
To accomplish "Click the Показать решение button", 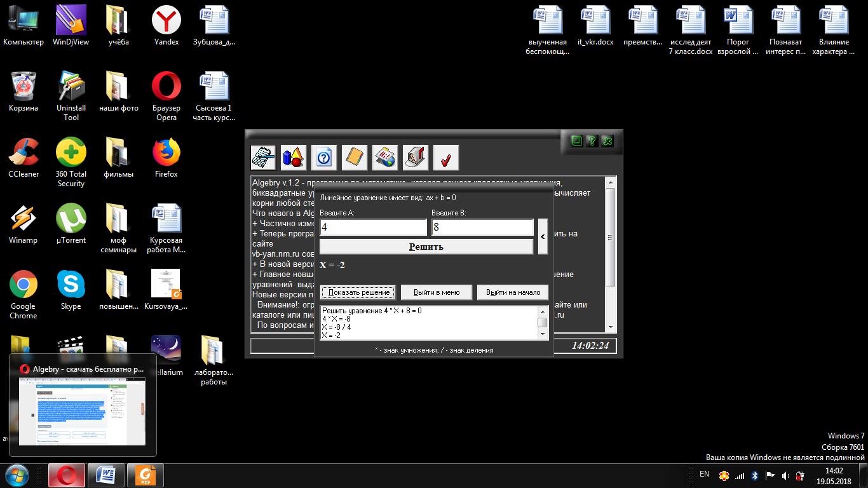I will [x=359, y=292].
